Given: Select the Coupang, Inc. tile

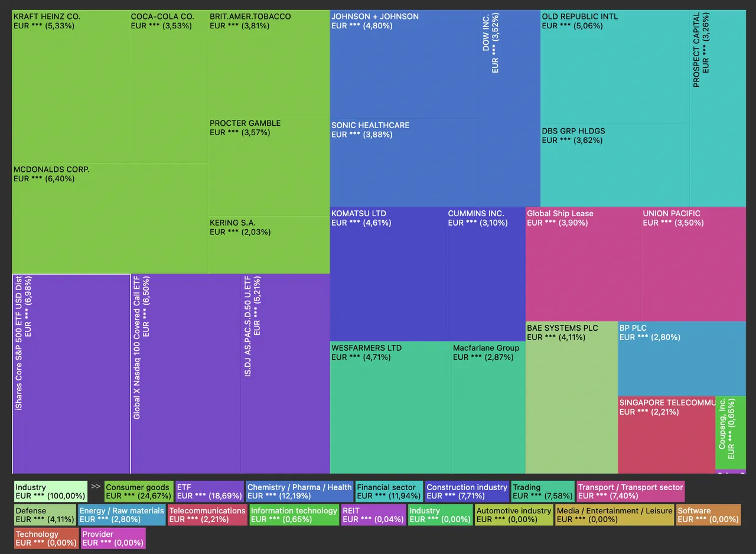Looking at the screenshot, I should [x=731, y=432].
